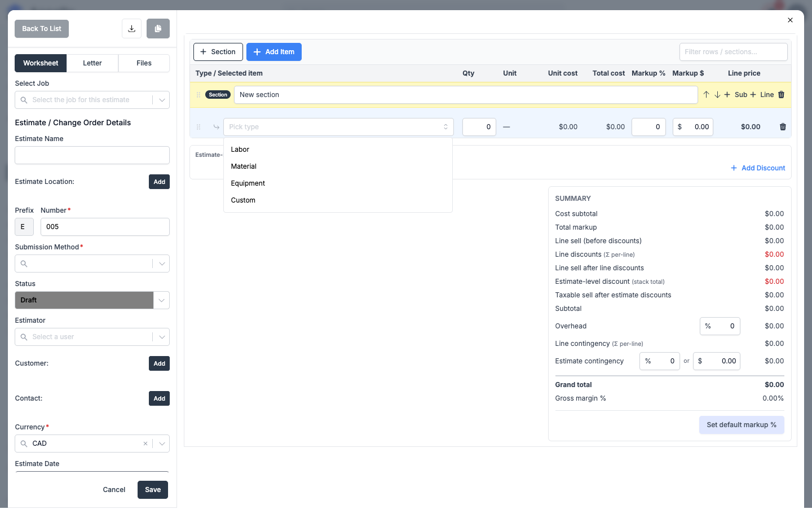The width and height of the screenshot is (812, 518).
Task: Delete the New section with trash icon
Action: click(782, 95)
